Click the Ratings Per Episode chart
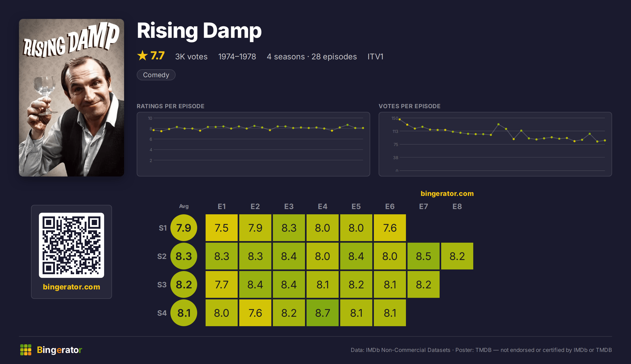631x364 pixels. coord(253,144)
